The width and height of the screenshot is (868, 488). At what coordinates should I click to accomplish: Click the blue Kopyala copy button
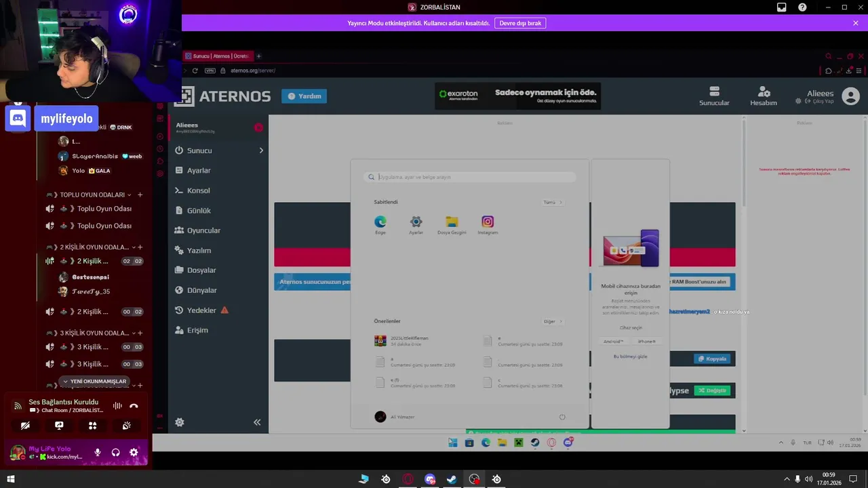pos(712,359)
